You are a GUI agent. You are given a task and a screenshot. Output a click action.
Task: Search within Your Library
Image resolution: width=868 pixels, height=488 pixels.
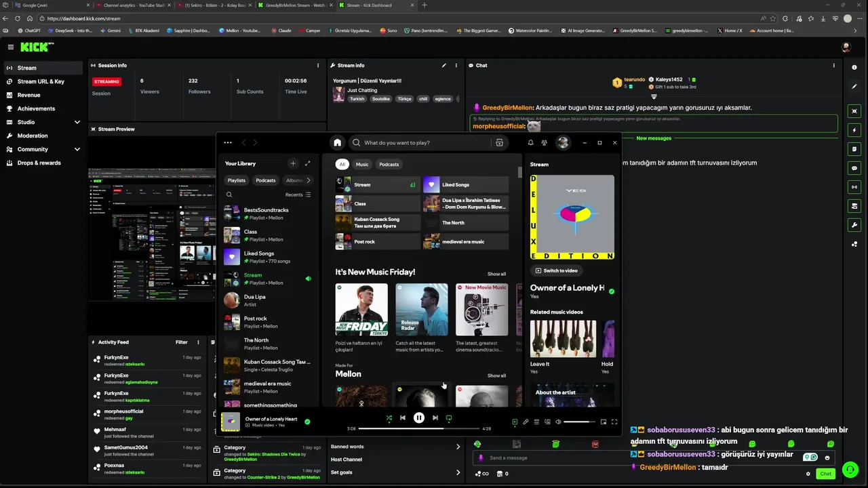[229, 195]
